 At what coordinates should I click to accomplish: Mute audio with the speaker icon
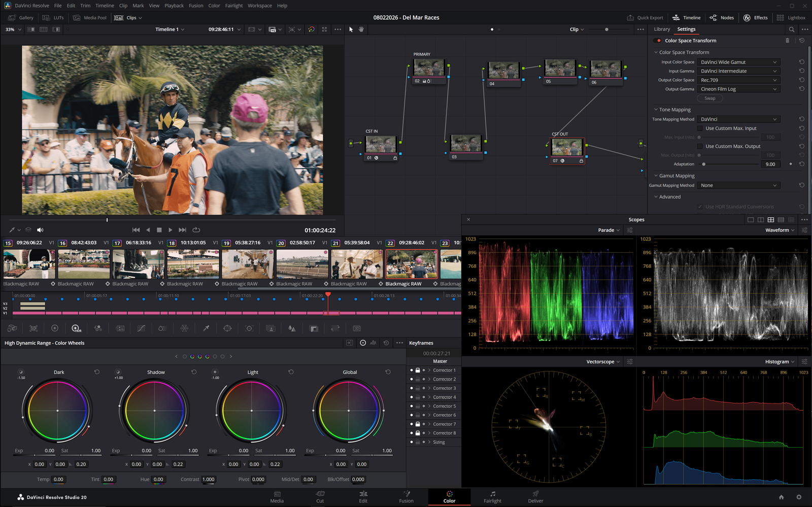[x=40, y=230]
